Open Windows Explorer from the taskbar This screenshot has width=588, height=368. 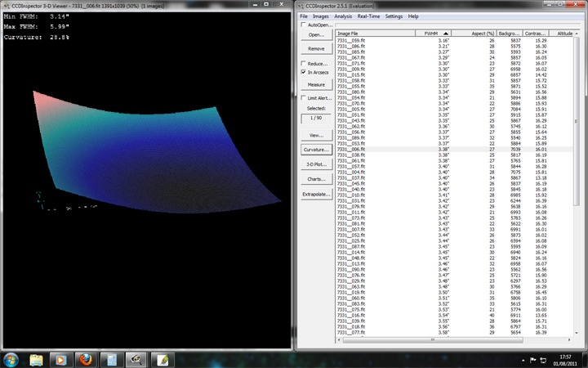(x=37, y=360)
